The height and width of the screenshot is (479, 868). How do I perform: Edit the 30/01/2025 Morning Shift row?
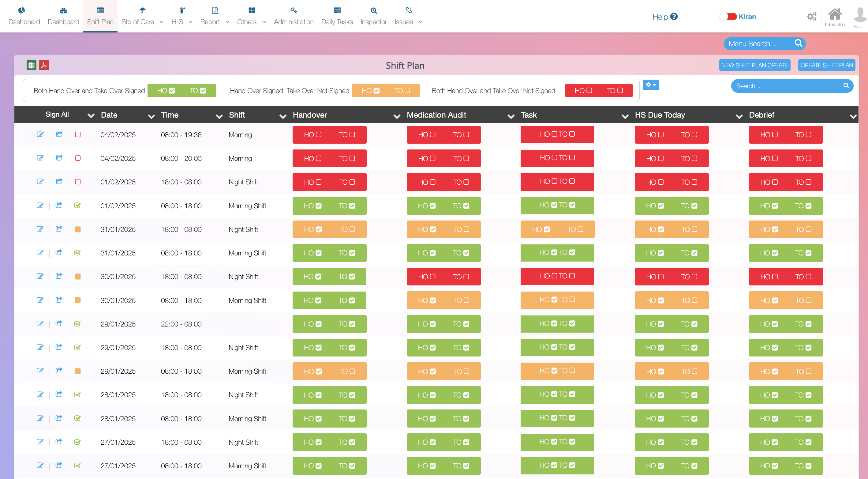click(x=40, y=300)
